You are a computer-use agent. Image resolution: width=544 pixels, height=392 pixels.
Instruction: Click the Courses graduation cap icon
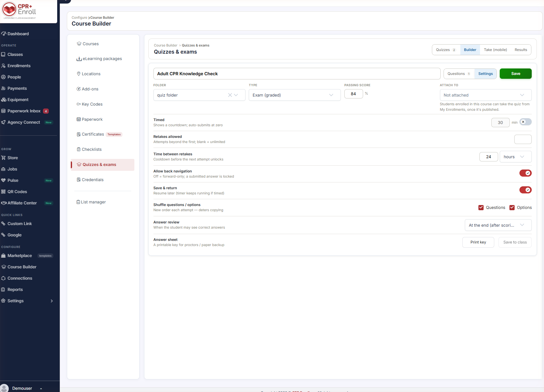click(79, 44)
